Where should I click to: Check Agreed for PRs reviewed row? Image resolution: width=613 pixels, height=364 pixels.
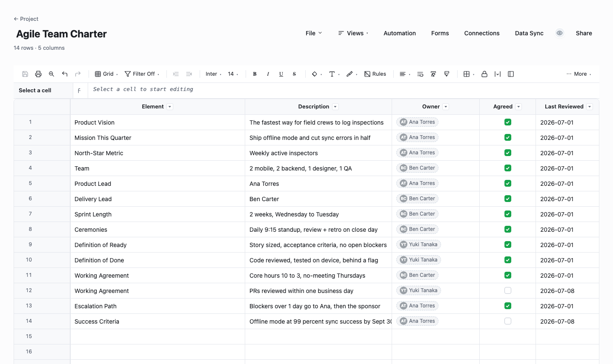pos(508,290)
